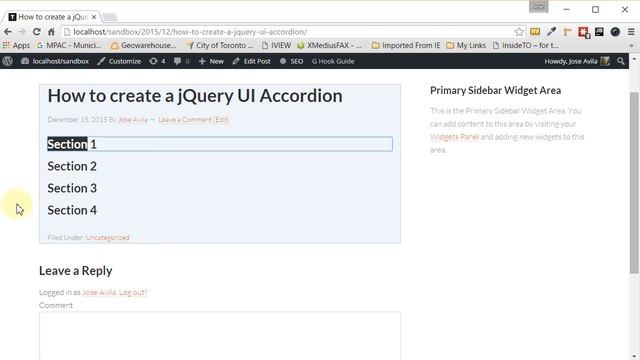The width and height of the screenshot is (640, 360).
Task: Open the admin bar search magnifier
Action: pos(621,61)
